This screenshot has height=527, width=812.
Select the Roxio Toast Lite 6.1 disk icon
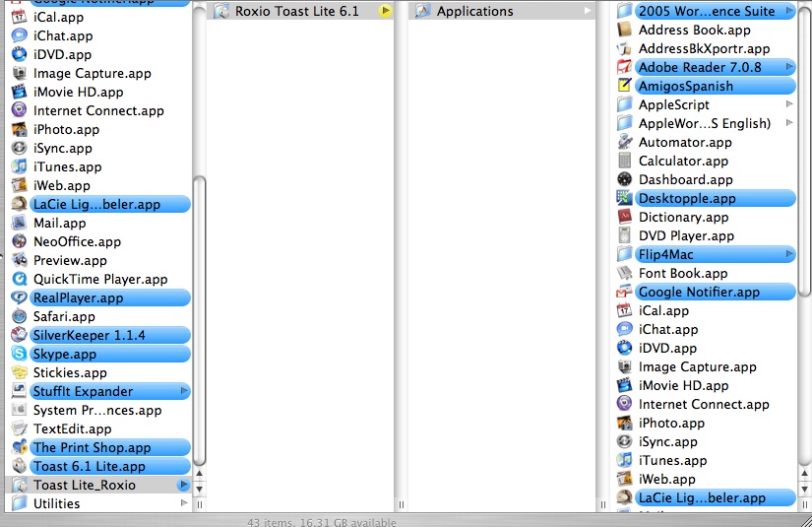[221, 11]
